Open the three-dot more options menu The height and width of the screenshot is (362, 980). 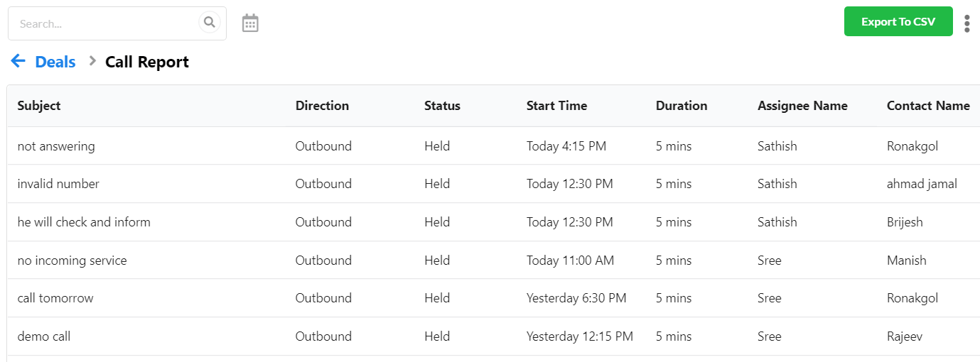[x=966, y=23]
